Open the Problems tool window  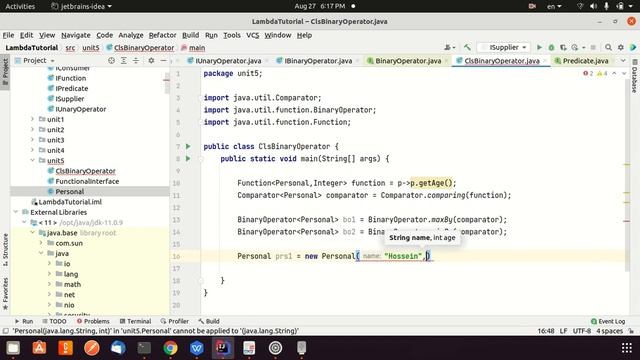(93, 321)
